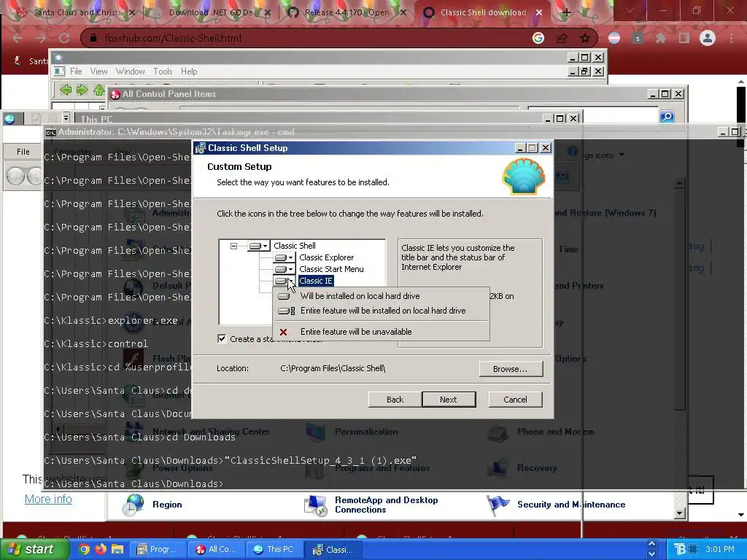Screen dimensions: 747x560
Task: Click the taskbar scroll up arrow
Action: click(651, 544)
